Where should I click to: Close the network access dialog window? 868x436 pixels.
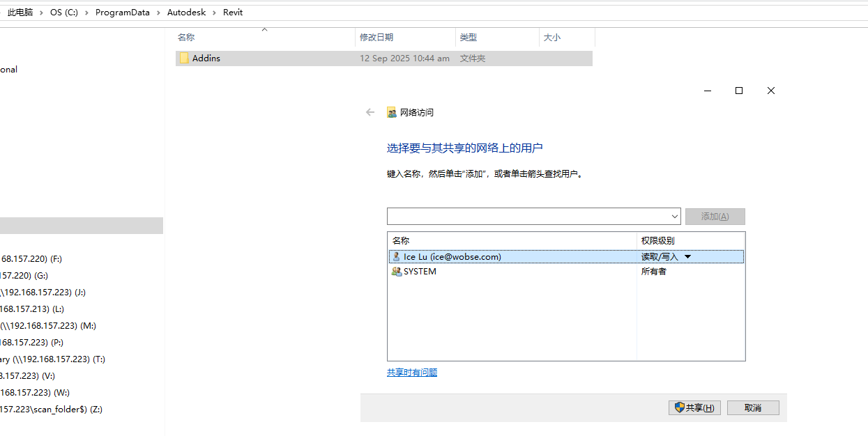point(771,91)
